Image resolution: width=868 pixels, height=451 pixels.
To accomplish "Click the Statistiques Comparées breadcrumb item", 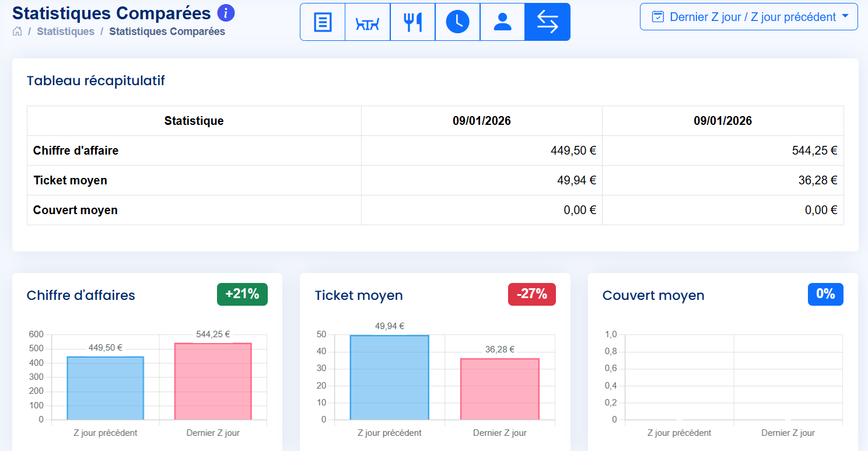I will [x=167, y=32].
